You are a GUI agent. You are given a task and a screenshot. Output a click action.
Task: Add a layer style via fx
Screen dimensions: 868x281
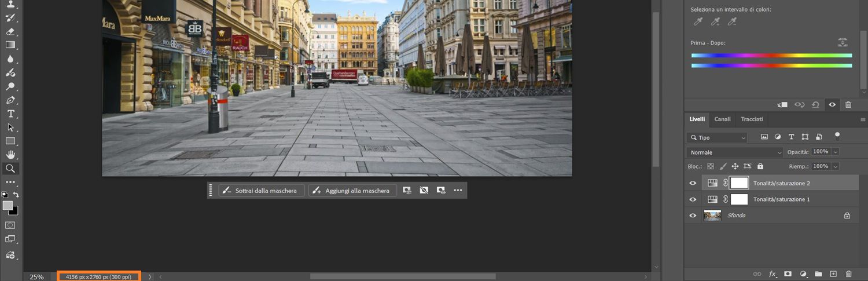pos(773,273)
